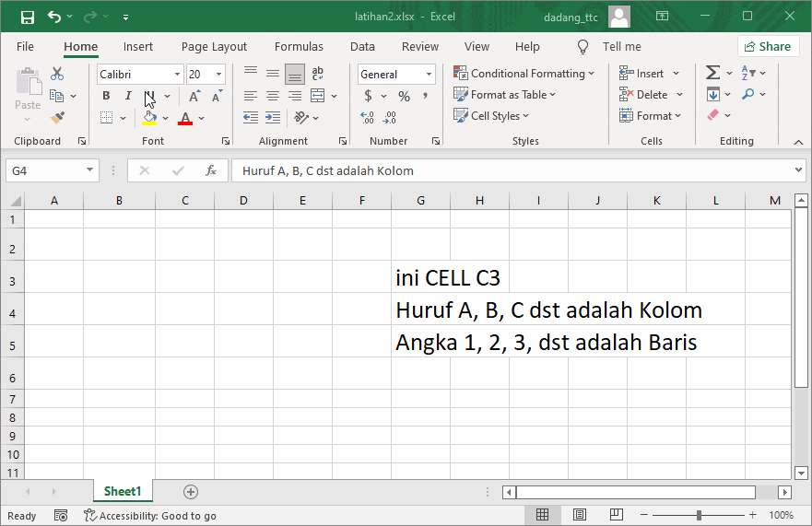Increase the cell indent
812x526 pixels.
click(273, 118)
